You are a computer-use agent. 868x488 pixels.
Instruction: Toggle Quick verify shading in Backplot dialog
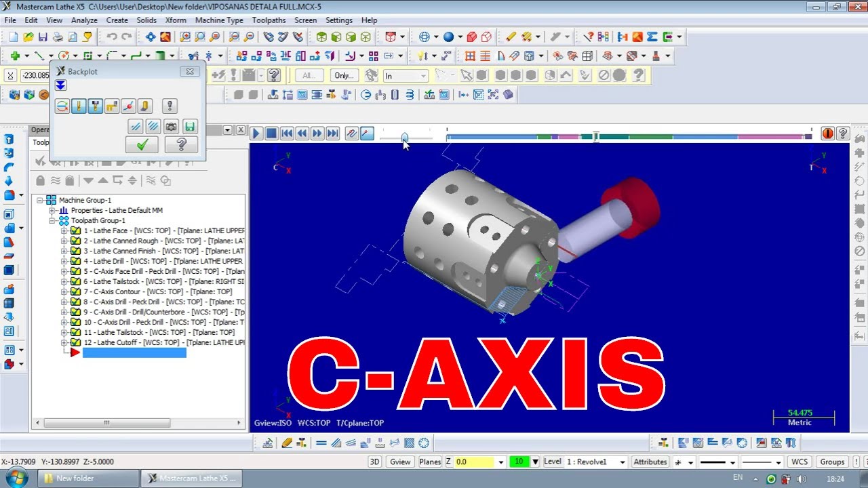click(144, 106)
